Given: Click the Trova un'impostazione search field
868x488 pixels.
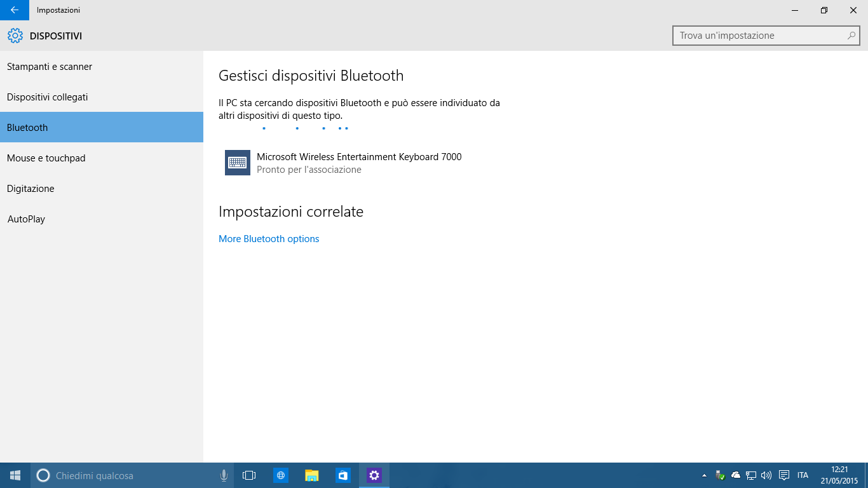Looking at the screenshot, I should coord(766,36).
